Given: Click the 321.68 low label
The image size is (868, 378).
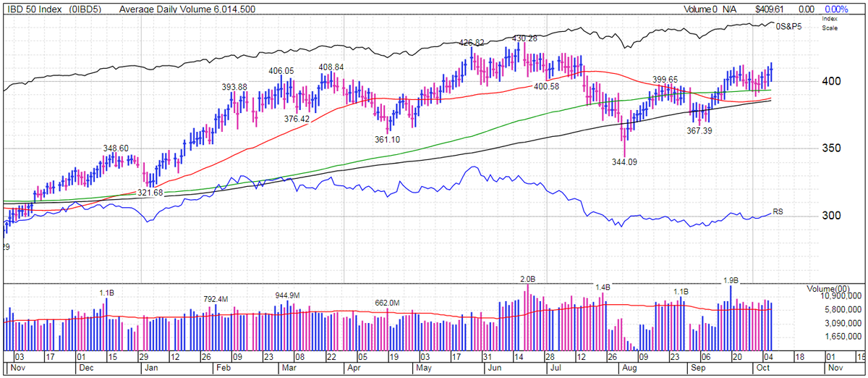Looking at the screenshot, I should 149,193.
